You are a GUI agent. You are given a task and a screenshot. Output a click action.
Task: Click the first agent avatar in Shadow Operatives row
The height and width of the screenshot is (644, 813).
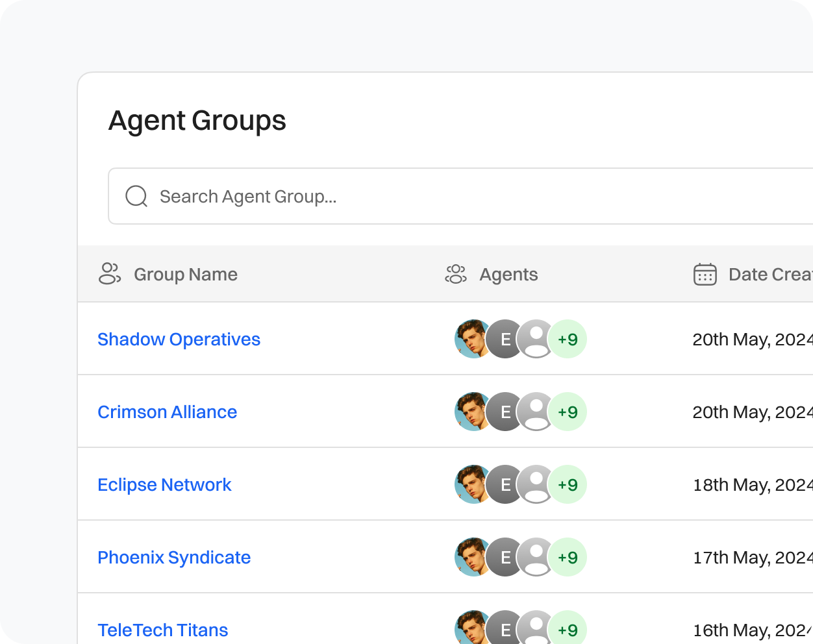pos(472,339)
